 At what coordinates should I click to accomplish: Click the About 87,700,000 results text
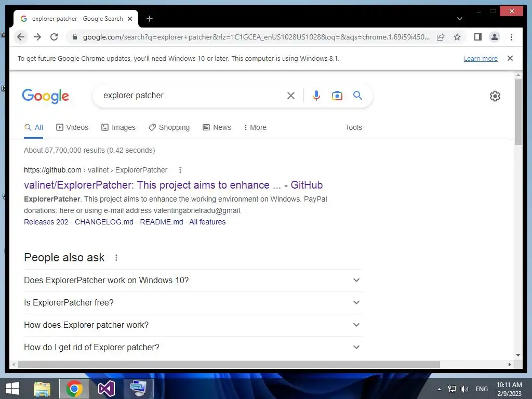tap(89, 150)
